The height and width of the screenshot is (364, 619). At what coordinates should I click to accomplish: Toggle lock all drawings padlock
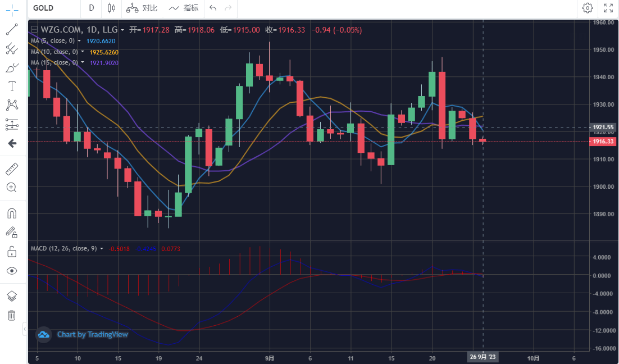click(11, 251)
